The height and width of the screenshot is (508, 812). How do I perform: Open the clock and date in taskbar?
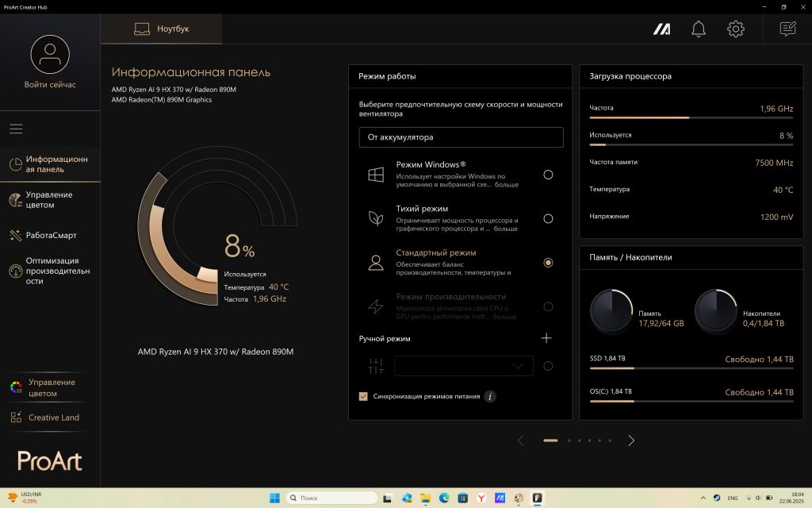pyautogui.click(x=791, y=498)
